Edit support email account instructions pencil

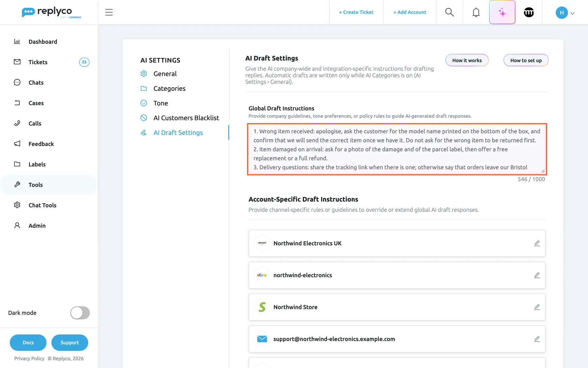pos(537,339)
